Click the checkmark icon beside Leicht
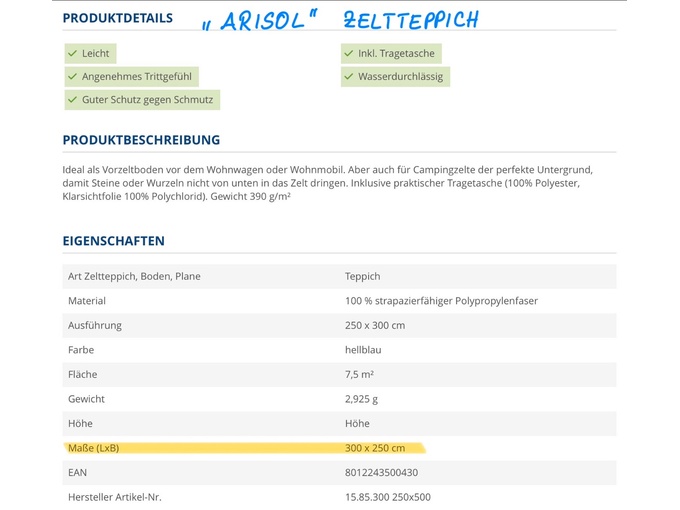 click(72, 53)
